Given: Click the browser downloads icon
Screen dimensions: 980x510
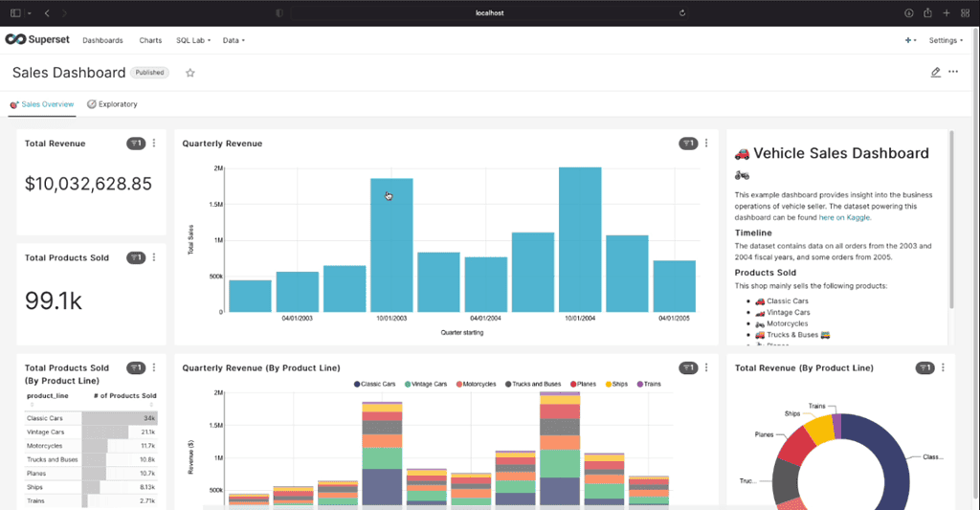Looking at the screenshot, I should (909, 12).
